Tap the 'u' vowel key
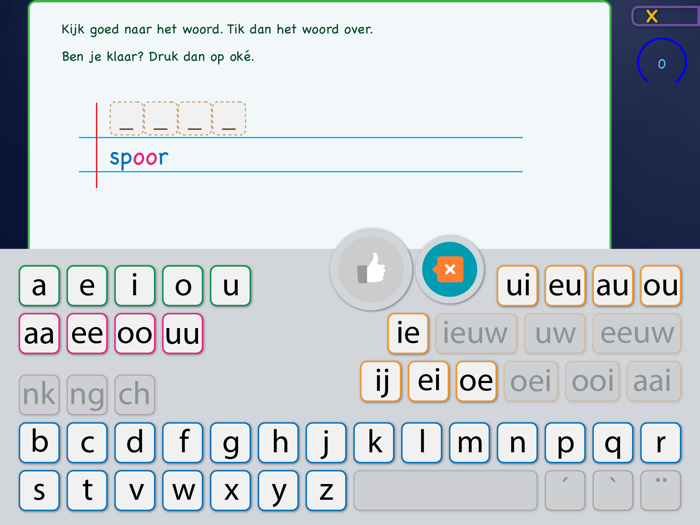Image resolution: width=700 pixels, height=525 pixels. point(230,286)
